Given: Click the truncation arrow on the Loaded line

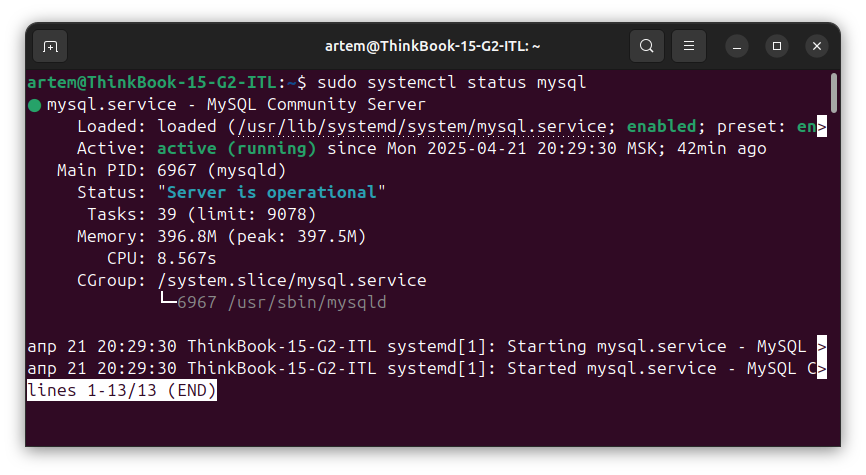Looking at the screenshot, I should coord(822,126).
